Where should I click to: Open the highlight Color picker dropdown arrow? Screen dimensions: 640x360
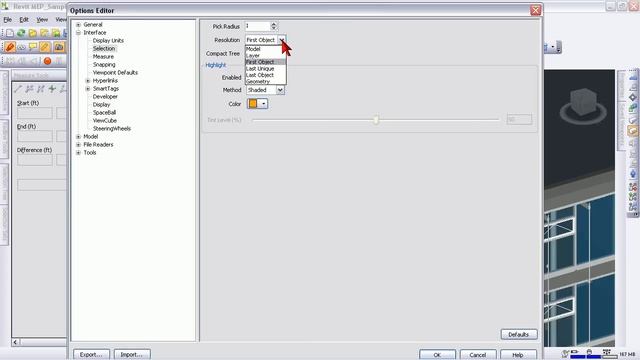click(x=264, y=104)
